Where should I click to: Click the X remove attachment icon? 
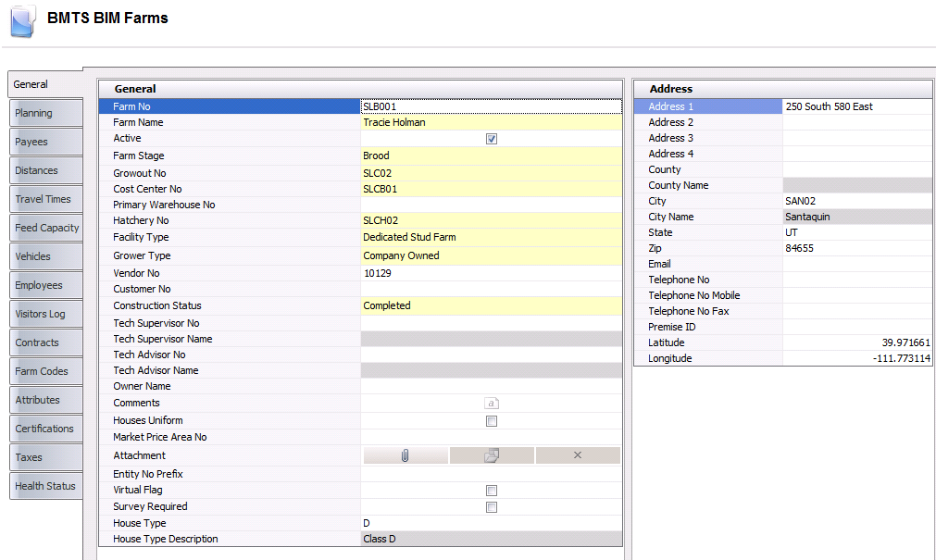tap(577, 455)
